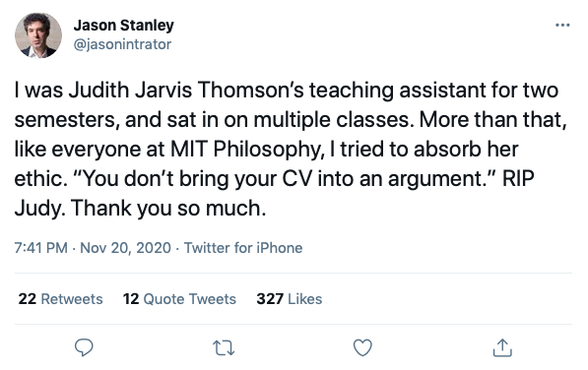
Task: Click the Jason Stanley display name
Action: (123, 25)
